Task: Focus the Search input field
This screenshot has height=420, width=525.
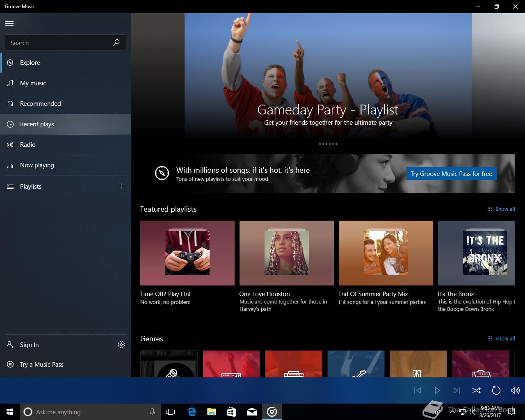Action: [x=66, y=43]
